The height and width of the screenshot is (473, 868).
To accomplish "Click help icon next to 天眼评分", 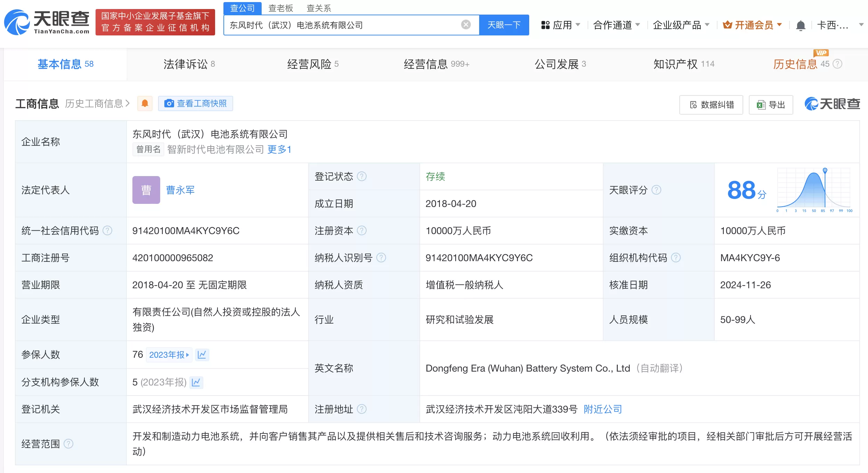I will 656,190.
